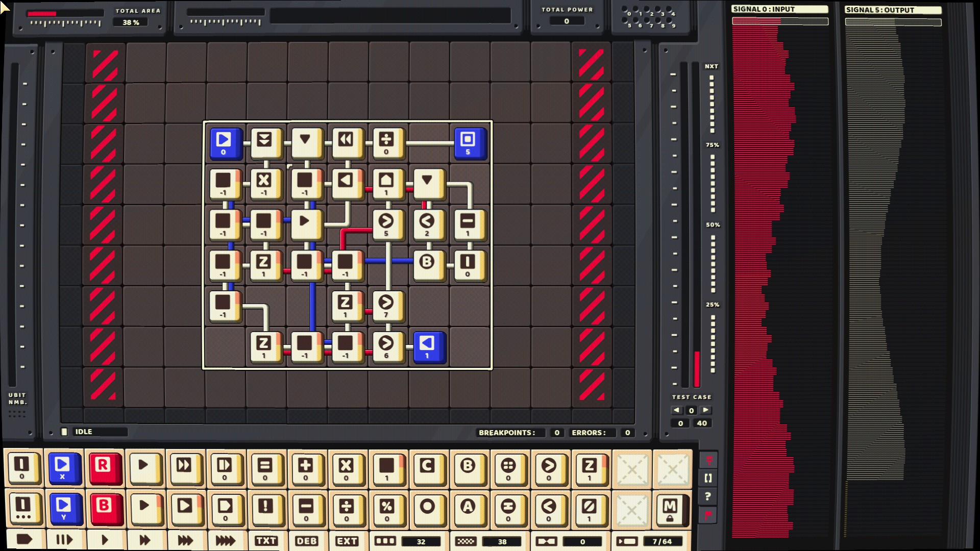
Task: Toggle the TXT view button
Action: pyautogui.click(x=266, y=541)
